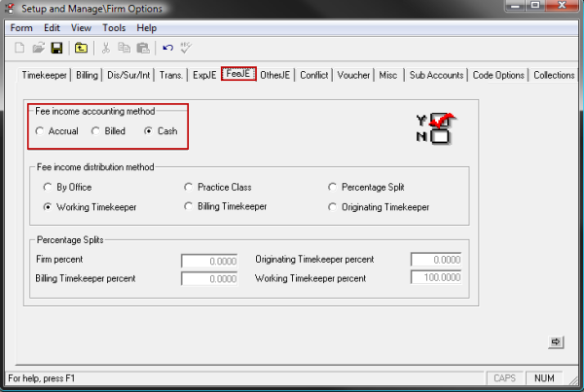Click the next-page arrow button at bottom right

[556, 341]
